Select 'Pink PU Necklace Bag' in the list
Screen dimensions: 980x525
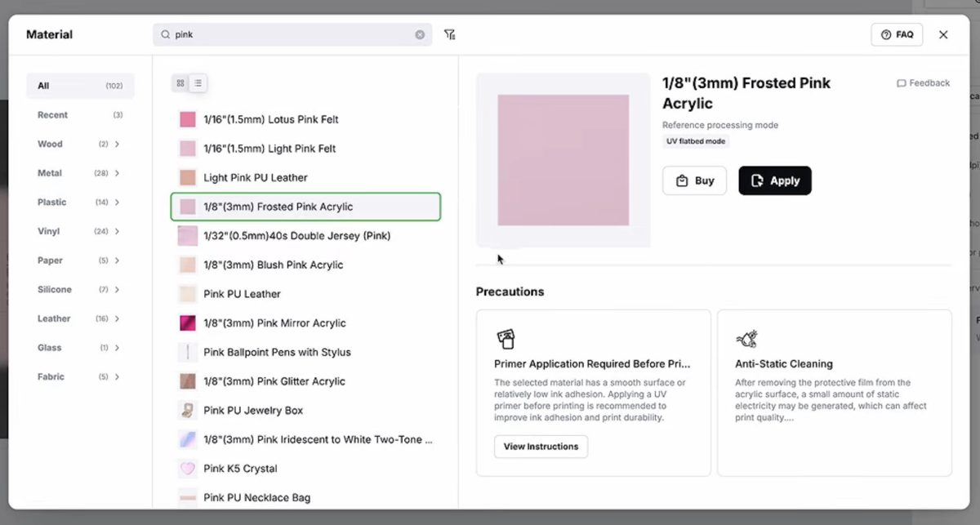305,497
